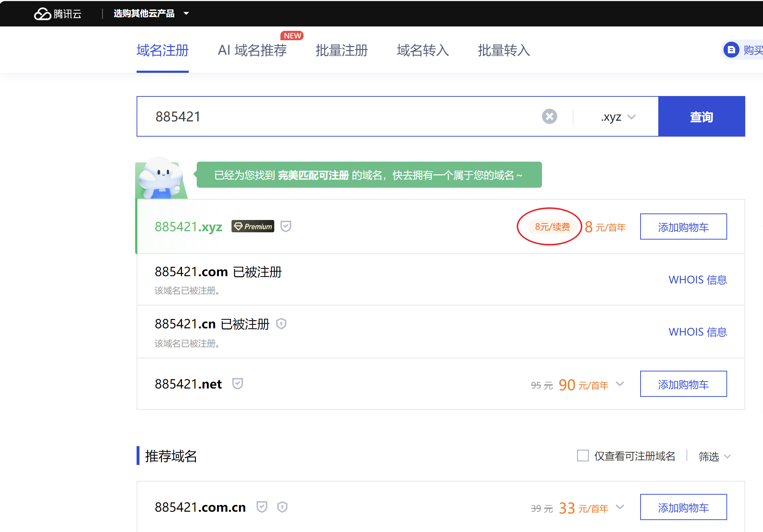Open the .xyz domain suffix dropdown
Viewport: 763px width, 532px height.
[618, 117]
